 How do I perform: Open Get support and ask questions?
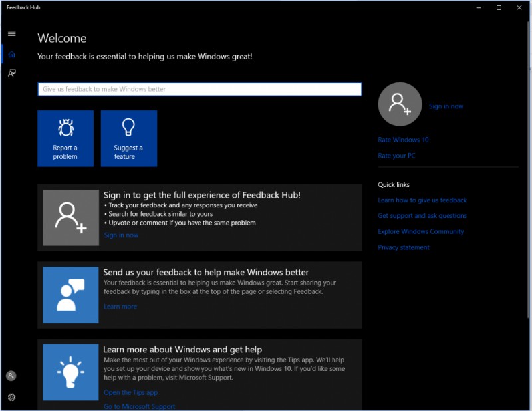click(422, 215)
